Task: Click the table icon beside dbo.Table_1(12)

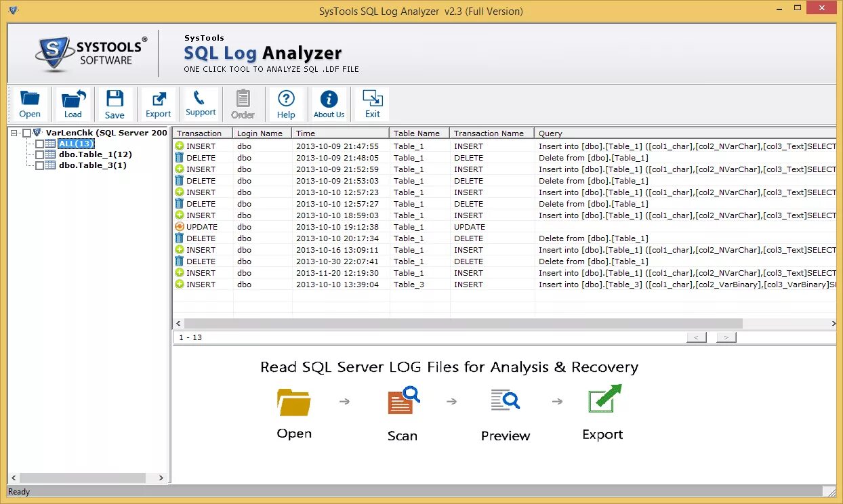Action: point(51,154)
